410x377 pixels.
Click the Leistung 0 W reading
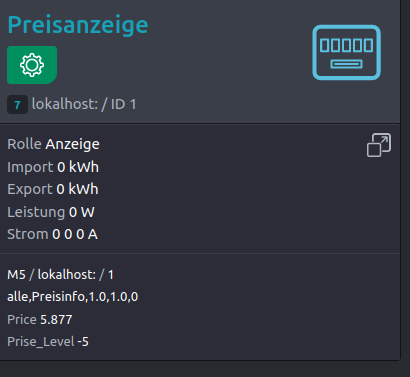[51, 212]
